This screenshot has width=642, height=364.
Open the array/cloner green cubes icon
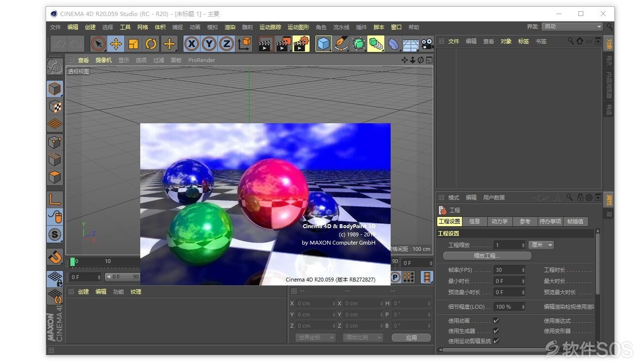tap(376, 44)
